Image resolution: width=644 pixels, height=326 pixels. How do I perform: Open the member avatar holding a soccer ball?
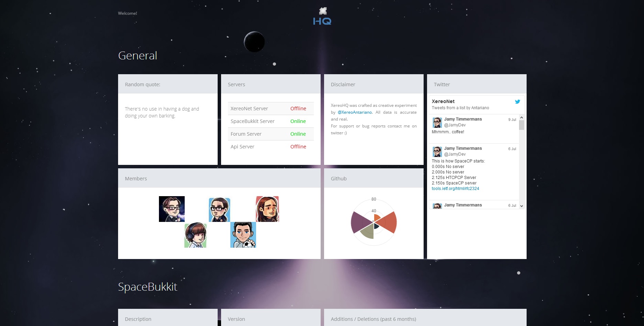[x=243, y=235]
